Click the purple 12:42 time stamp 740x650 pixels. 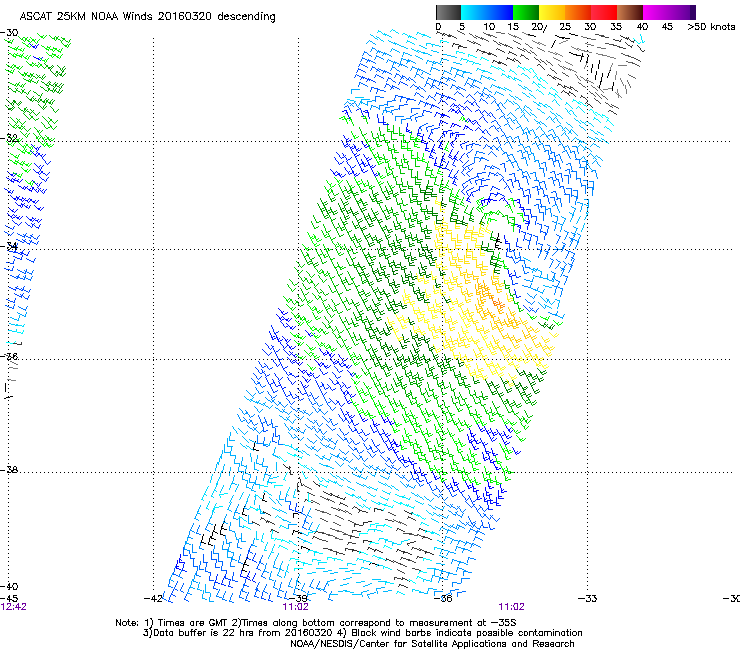(14, 607)
